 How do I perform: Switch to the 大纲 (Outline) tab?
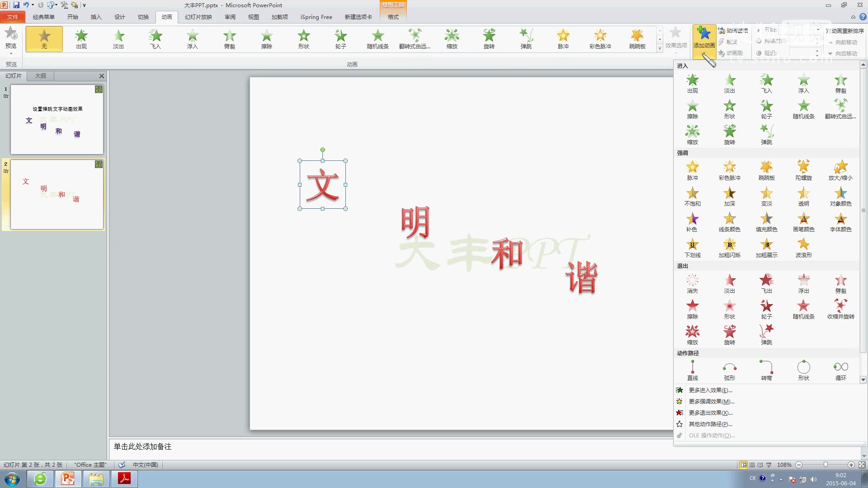(40, 75)
